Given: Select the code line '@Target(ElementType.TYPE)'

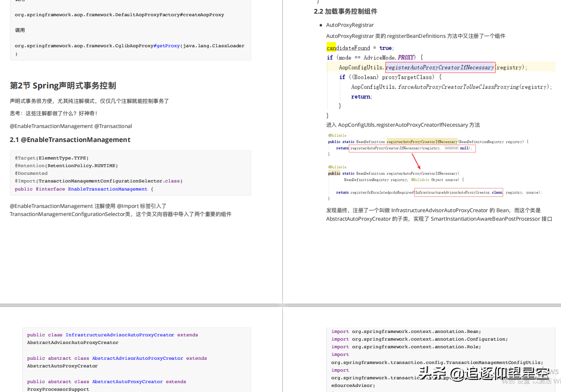Looking at the screenshot, I should click(x=52, y=158).
